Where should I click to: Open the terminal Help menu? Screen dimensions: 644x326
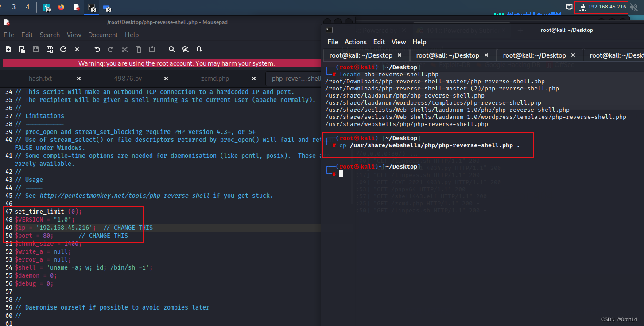click(x=419, y=42)
